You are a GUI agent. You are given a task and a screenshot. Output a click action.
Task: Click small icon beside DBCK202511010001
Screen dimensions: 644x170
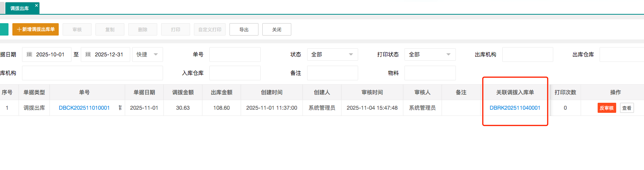click(120, 108)
